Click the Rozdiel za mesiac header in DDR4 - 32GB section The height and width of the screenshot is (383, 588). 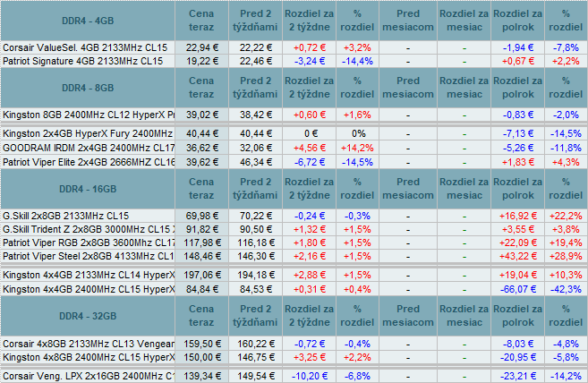(464, 316)
